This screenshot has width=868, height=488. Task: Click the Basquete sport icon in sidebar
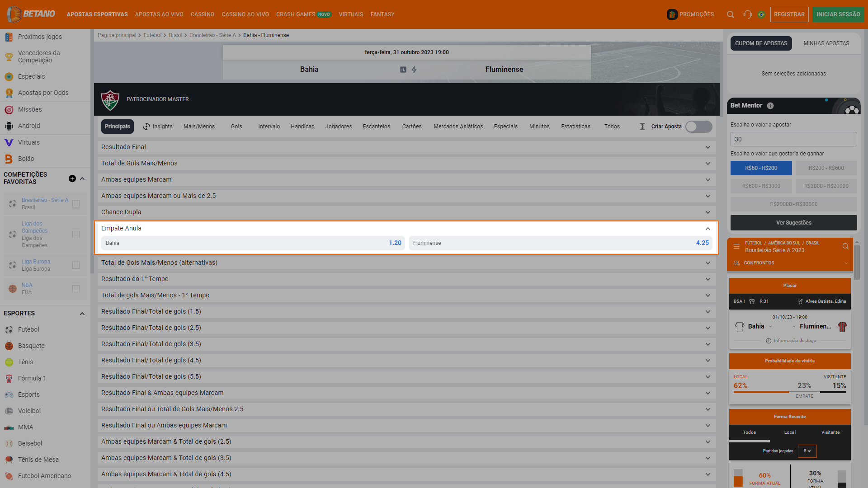pos(9,346)
